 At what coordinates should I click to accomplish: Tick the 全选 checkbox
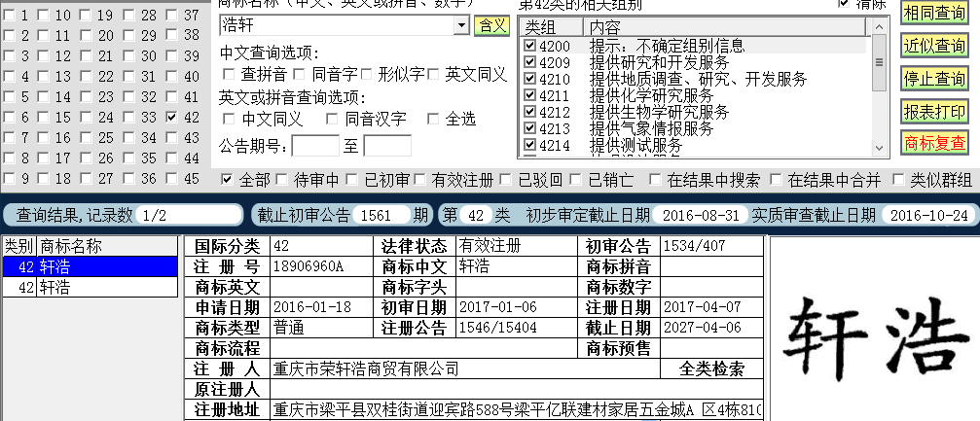(x=433, y=119)
